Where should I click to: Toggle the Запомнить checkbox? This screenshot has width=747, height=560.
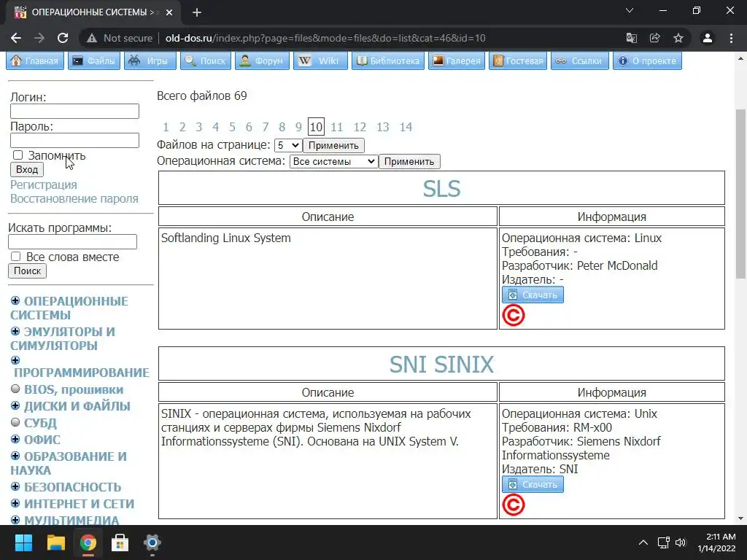(x=18, y=155)
